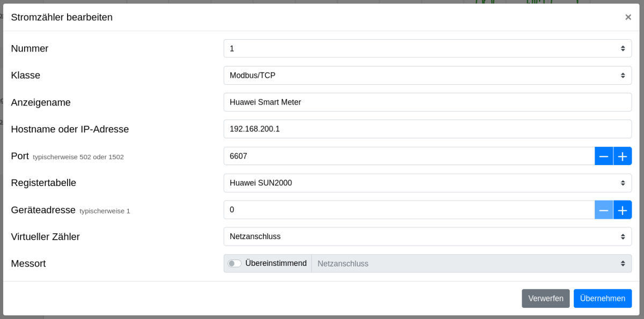The width and height of the screenshot is (644, 319).
Task: Click the Übereinstimmend label text
Action: pyautogui.click(x=276, y=263)
